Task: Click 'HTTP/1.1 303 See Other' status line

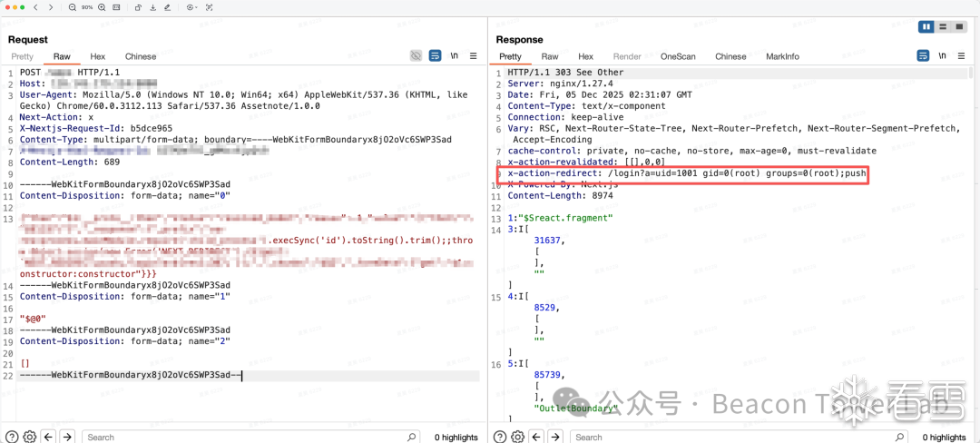Action: (x=565, y=73)
